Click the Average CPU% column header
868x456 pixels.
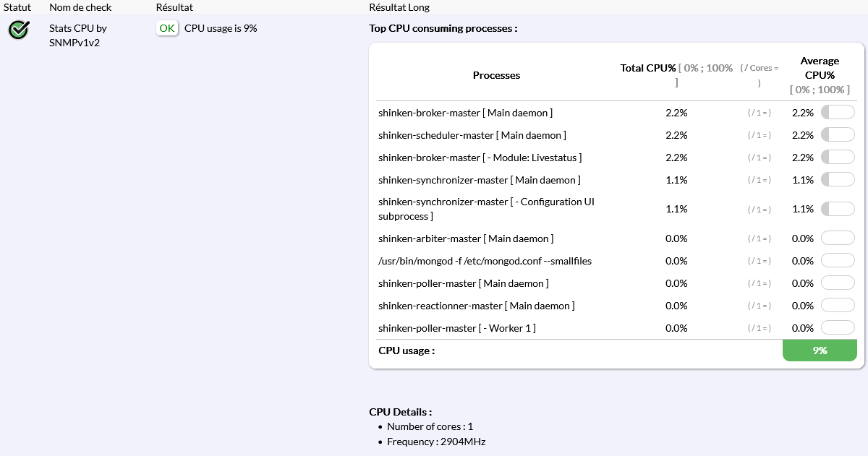820,68
